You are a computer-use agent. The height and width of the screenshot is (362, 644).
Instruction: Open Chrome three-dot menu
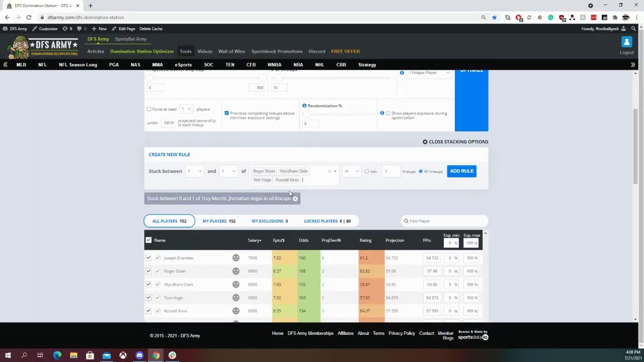[x=636, y=18]
